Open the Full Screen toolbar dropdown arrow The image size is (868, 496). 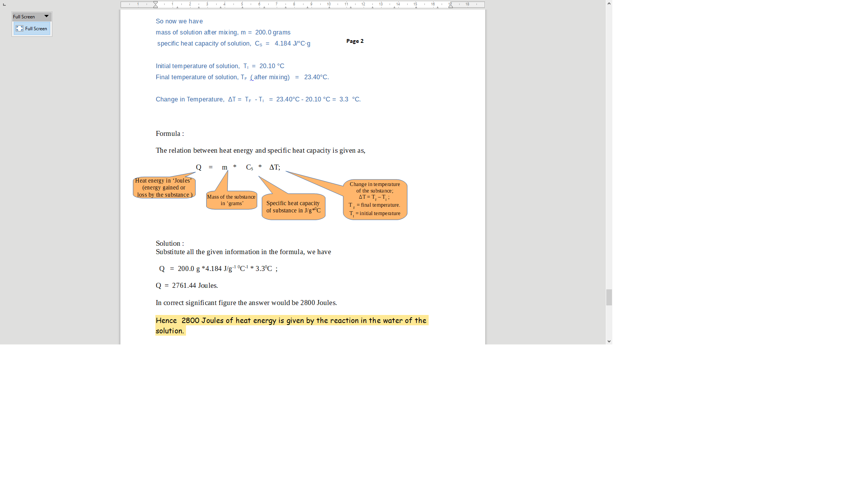click(46, 16)
